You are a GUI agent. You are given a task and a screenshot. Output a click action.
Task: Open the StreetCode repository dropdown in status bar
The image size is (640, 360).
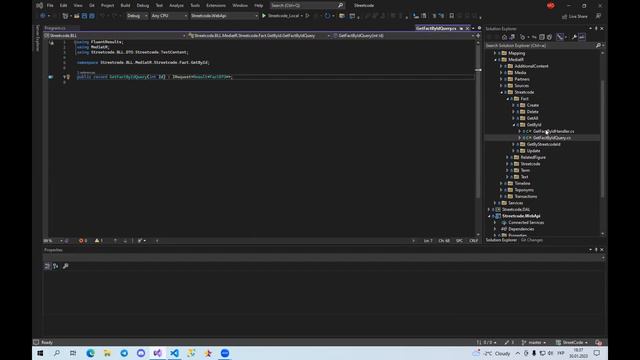tap(571, 342)
